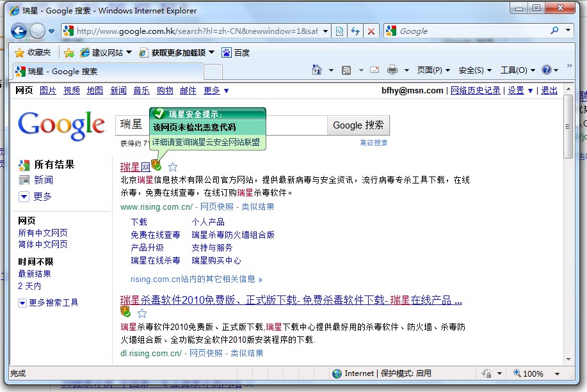Expand the 更多 menu in Google nav
587x392 pixels.
216,91
